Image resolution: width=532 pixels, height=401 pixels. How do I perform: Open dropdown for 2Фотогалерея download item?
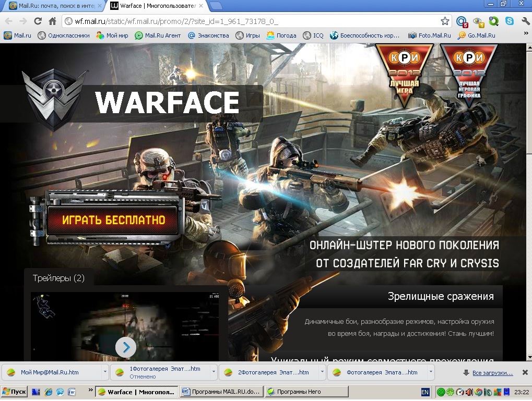(x=323, y=373)
